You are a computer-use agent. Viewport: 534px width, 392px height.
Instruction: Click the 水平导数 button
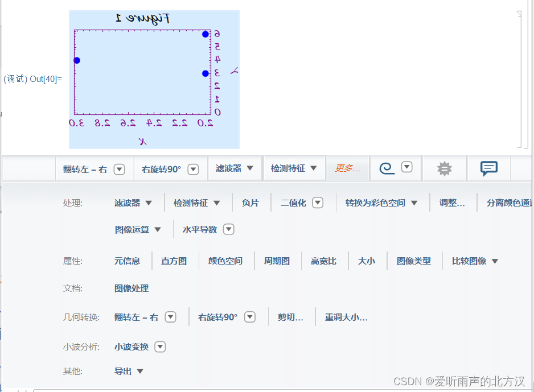tap(200, 230)
